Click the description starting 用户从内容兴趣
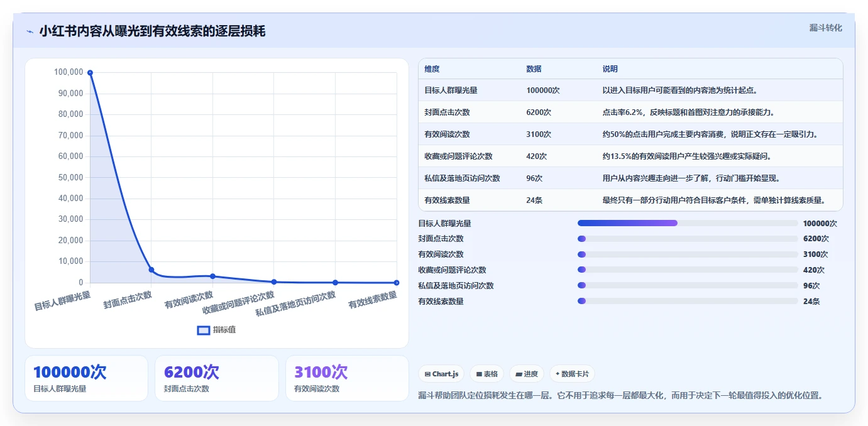The width and height of the screenshot is (868, 426). (x=691, y=178)
